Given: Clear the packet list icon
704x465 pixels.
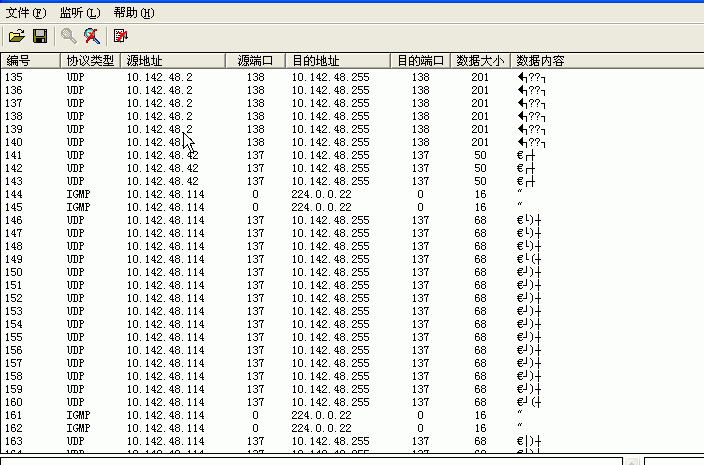Looking at the screenshot, I should (120, 36).
